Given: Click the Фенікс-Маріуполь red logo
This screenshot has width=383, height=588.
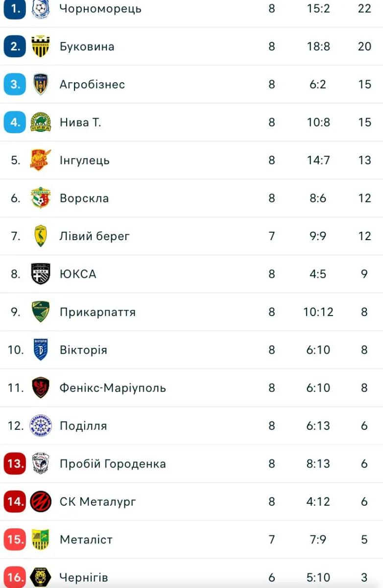Looking at the screenshot, I should click(x=41, y=388).
